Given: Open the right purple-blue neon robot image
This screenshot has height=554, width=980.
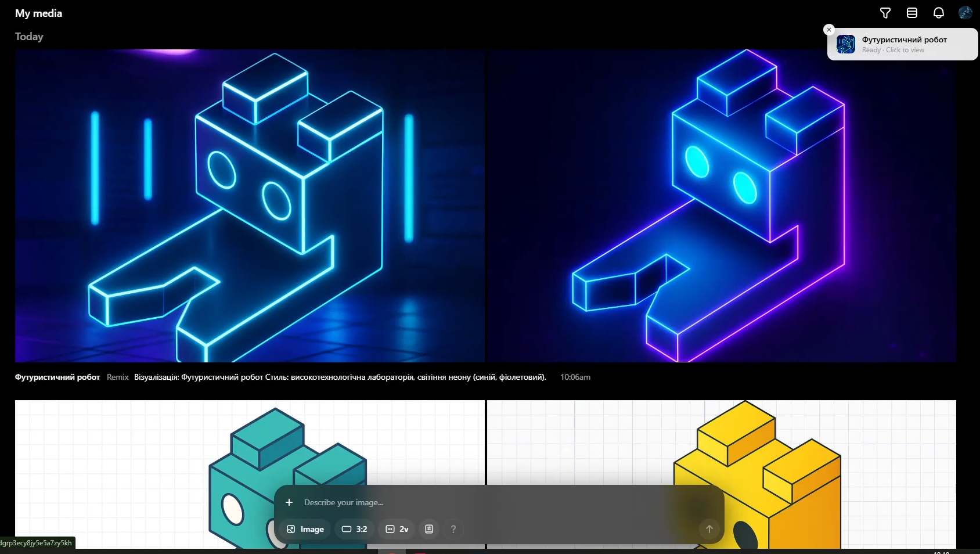Looking at the screenshot, I should pyautogui.click(x=721, y=206).
